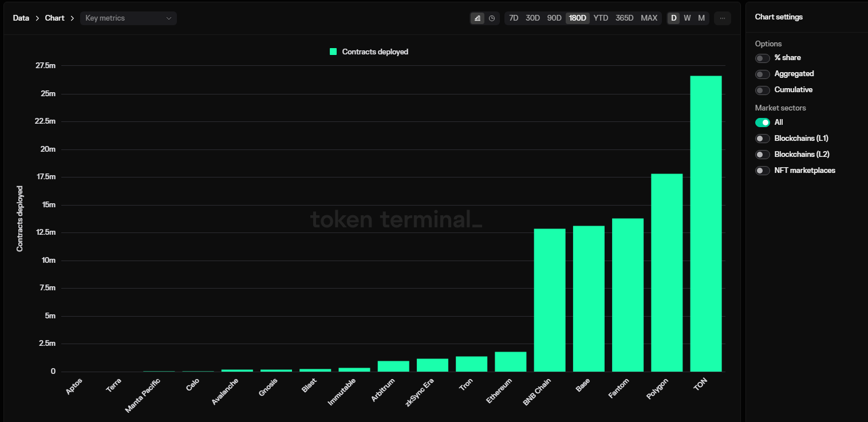Click the Arbitrum bar in the chart
Image resolution: width=868 pixels, height=422 pixels.
tap(393, 366)
